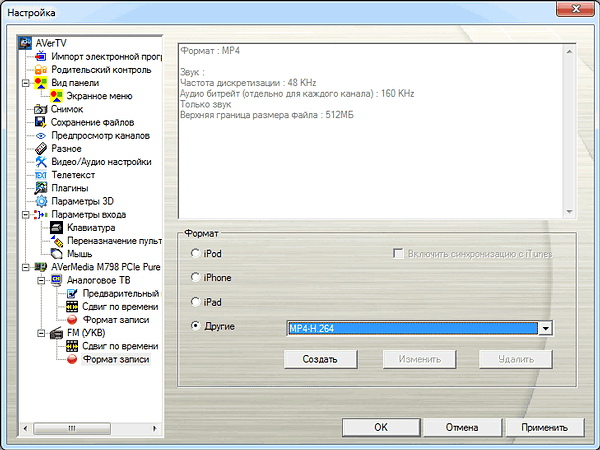Click the Плагины icon
Image resolution: width=600 pixels, height=450 pixels.
(x=41, y=188)
